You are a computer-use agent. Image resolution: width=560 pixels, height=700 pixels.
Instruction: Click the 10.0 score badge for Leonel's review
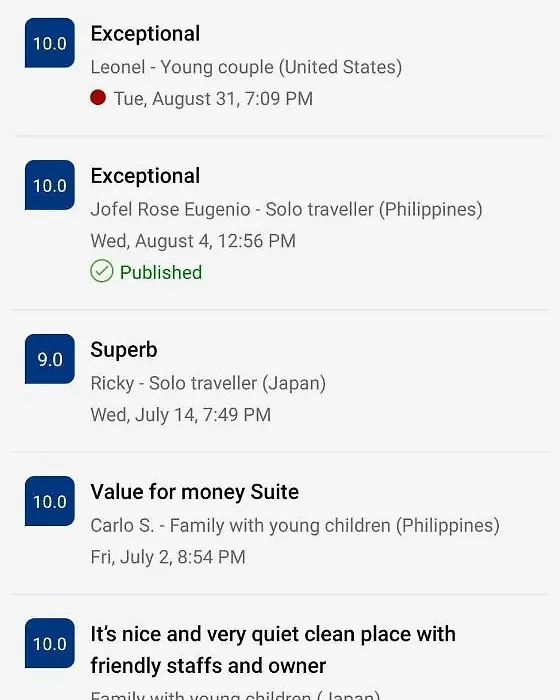tap(50, 43)
